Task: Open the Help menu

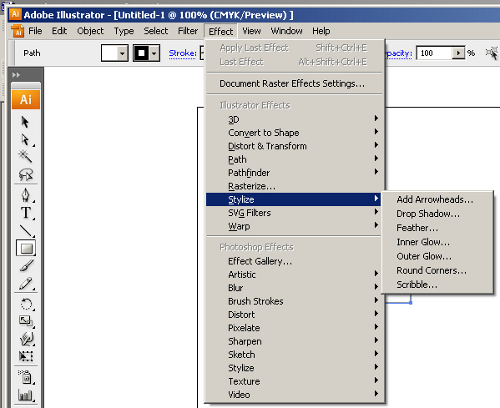Action: click(321, 31)
